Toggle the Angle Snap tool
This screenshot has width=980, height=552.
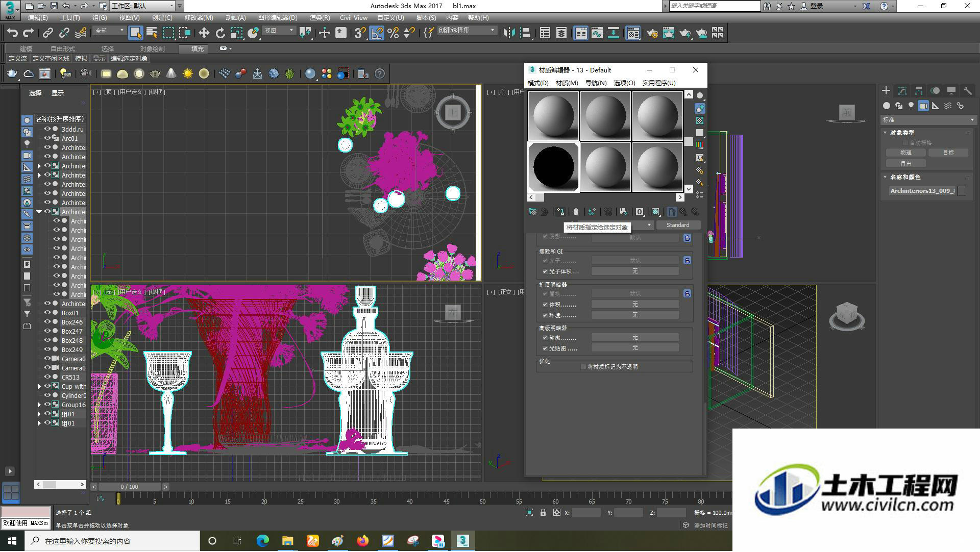click(x=377, y=33)
